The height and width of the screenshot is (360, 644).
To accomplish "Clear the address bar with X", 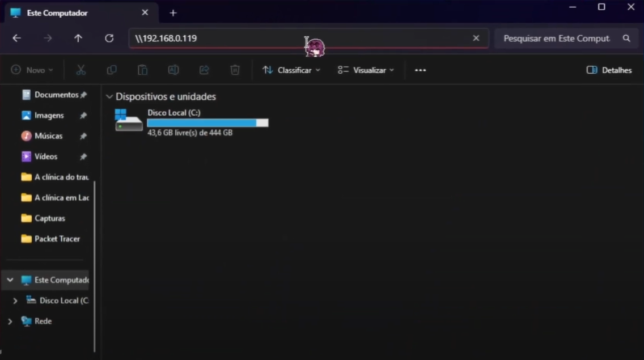I will click(476, 38).
